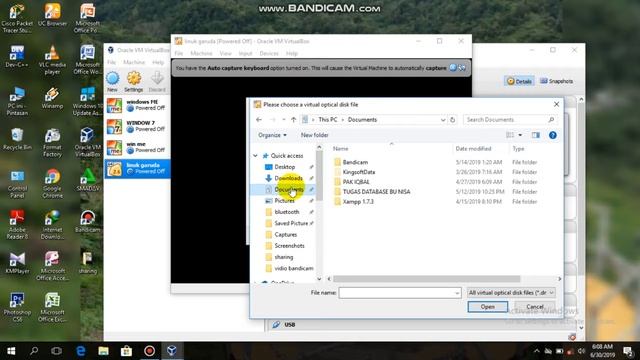Open Machine menu in the VM window
This screenshot has height=360, width=640.
click(201, 53)
